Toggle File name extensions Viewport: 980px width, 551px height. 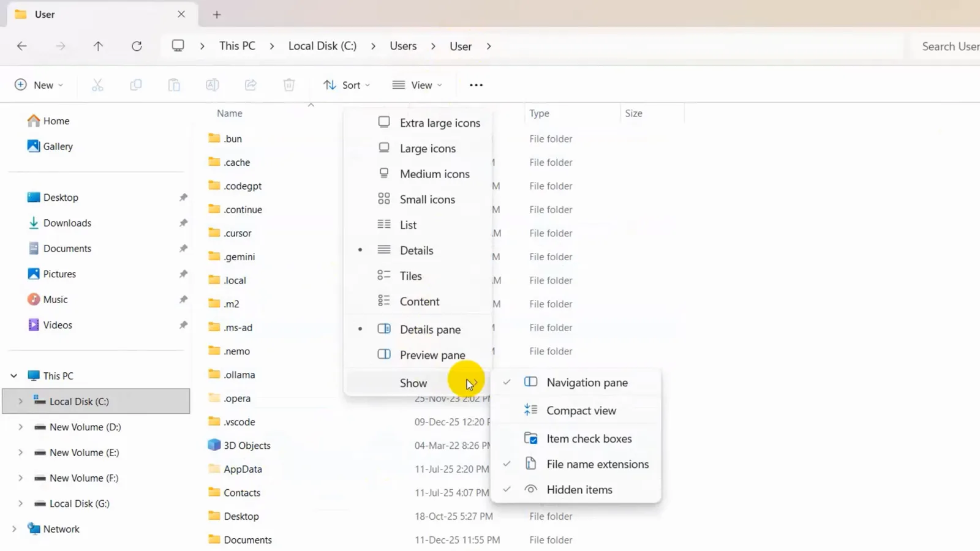[576, 464]
